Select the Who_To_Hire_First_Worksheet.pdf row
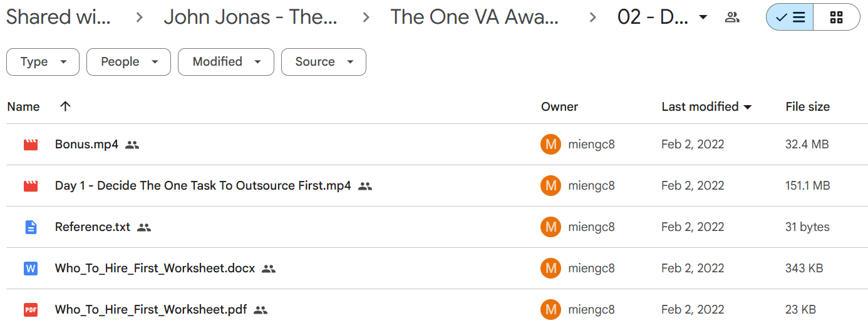 [x=434, y=310]
